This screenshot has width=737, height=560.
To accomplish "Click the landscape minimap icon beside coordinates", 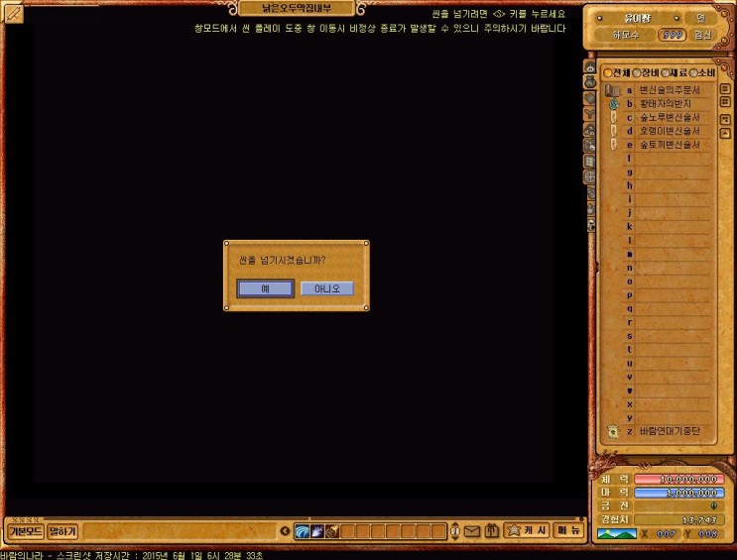I will (x=615, y=534).
